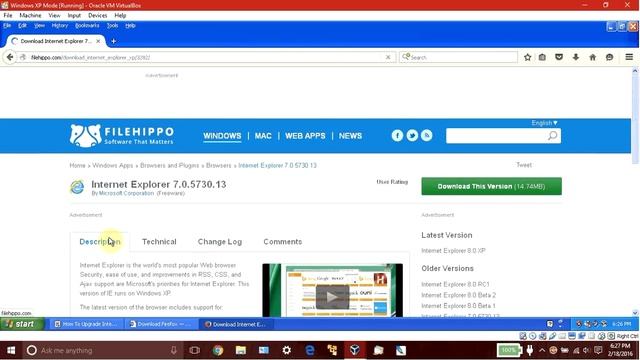640x360 pixels.
Task: Click Ask me anything Cortana box
Action: [x=102, y=350]
